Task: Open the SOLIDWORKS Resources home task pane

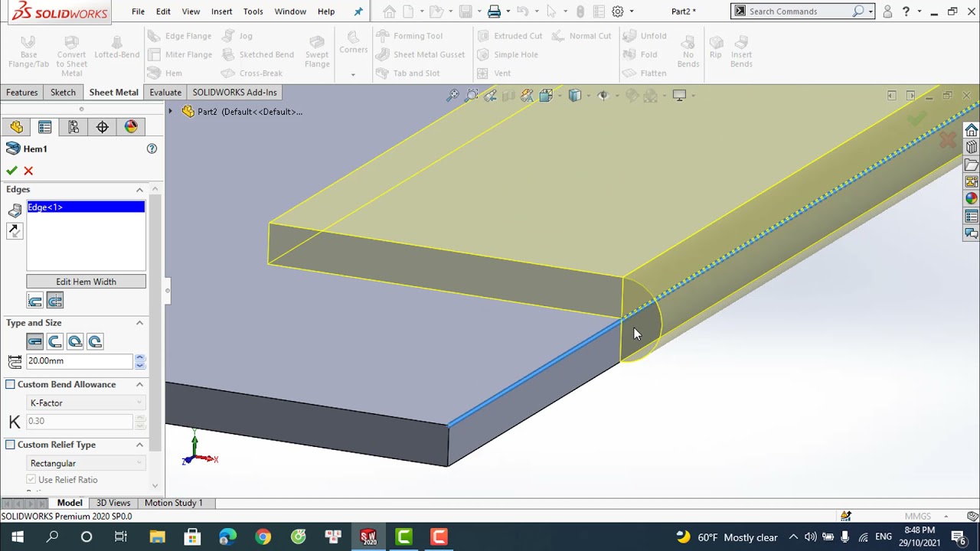Action: click(972, 130)
